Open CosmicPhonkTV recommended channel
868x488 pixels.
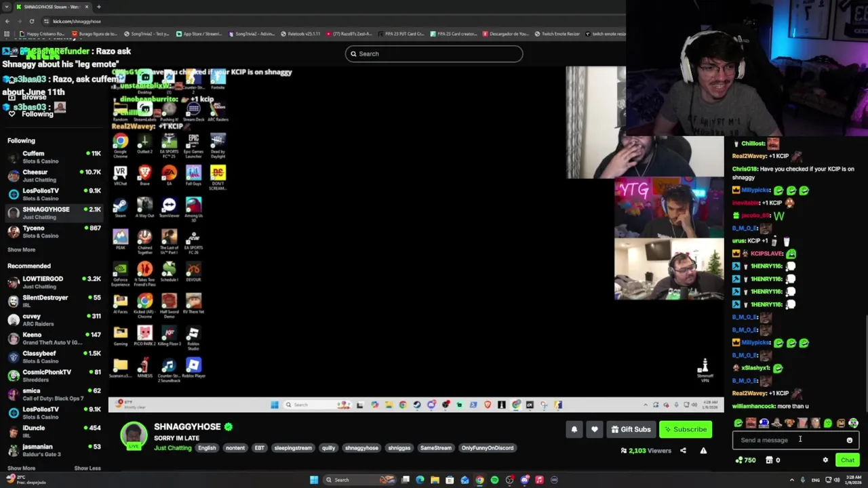click(54, 375)
